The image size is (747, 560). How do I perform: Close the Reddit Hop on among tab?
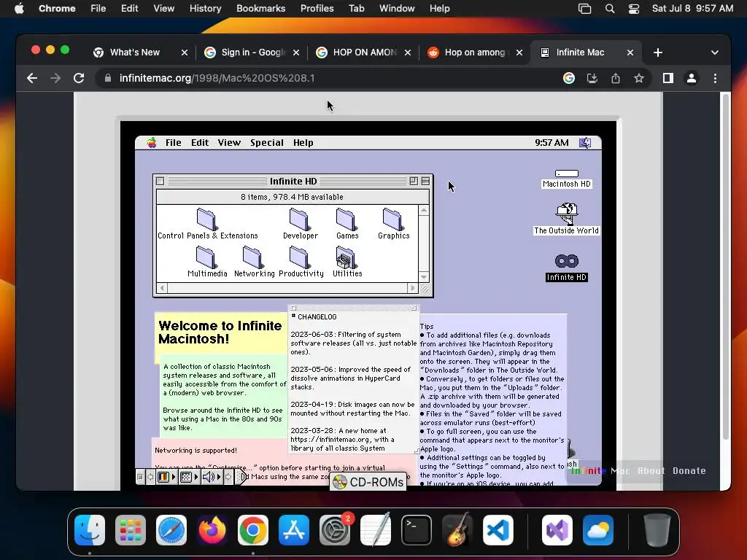coord(519,52)
